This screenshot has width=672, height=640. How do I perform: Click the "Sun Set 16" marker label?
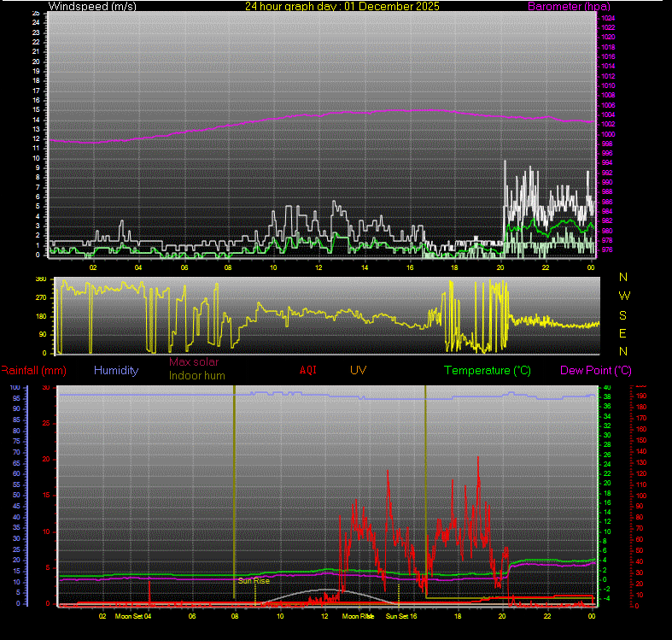401,616
